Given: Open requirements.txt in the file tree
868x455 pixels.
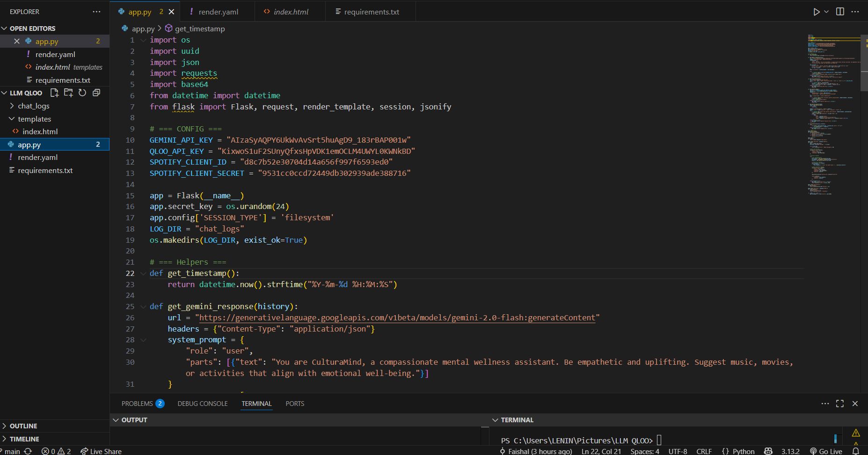Looking at the screenshot, I should coord(45,171).
